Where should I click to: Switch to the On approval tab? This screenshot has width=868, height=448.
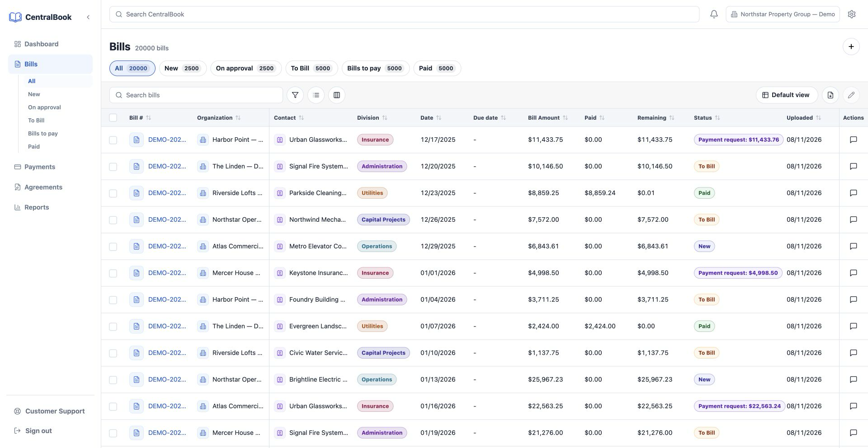246,69
